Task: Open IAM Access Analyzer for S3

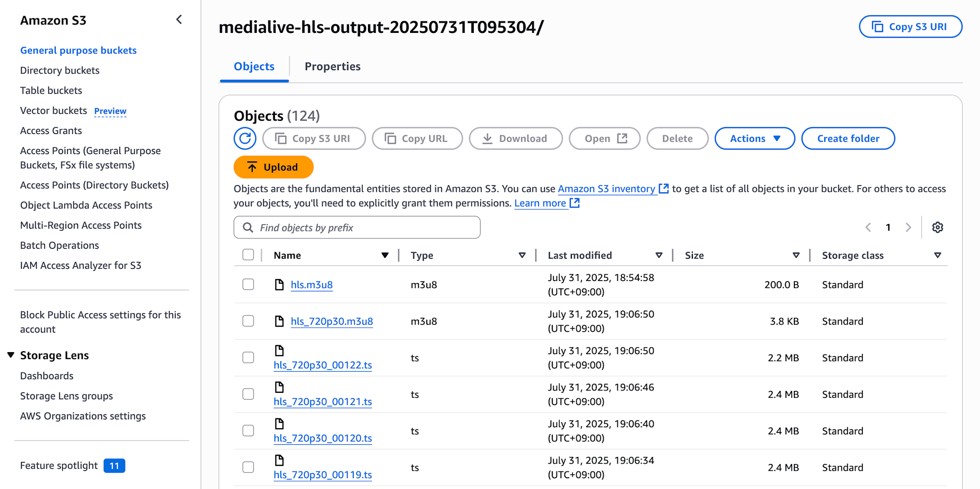Action: click(80, 265)
